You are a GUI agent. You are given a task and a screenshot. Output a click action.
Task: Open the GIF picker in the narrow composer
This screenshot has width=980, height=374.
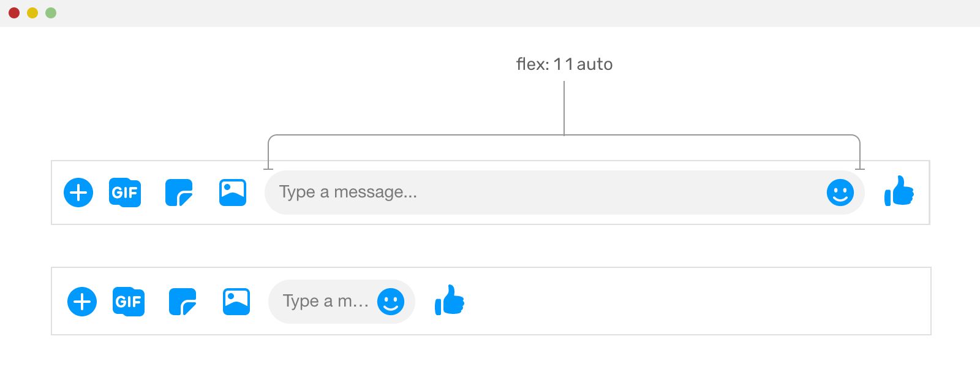pyautogui.click(x=129, y=302)
